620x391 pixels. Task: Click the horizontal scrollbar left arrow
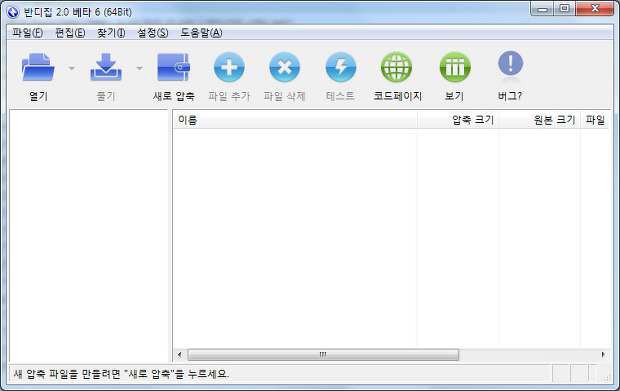(x=180, y=355)
